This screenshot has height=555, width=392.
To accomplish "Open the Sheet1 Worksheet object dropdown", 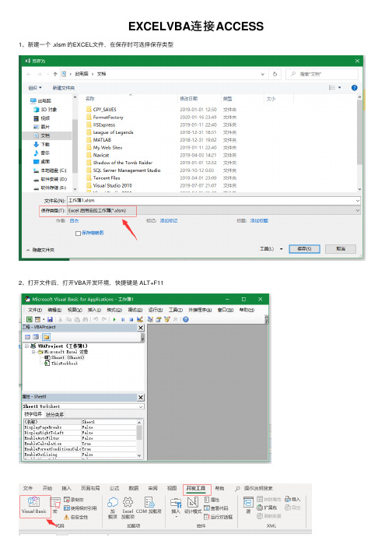I will [x=141, y=406].
